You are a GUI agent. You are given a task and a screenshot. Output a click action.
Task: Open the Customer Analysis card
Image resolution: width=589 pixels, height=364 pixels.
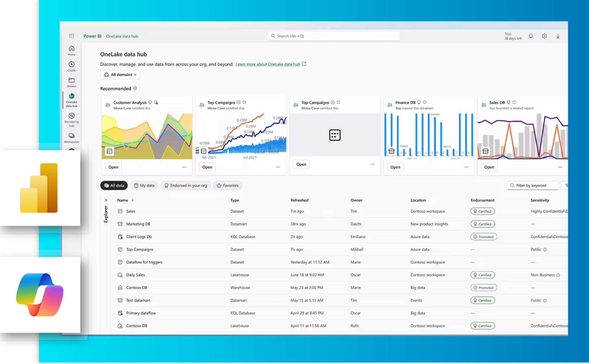113,167
